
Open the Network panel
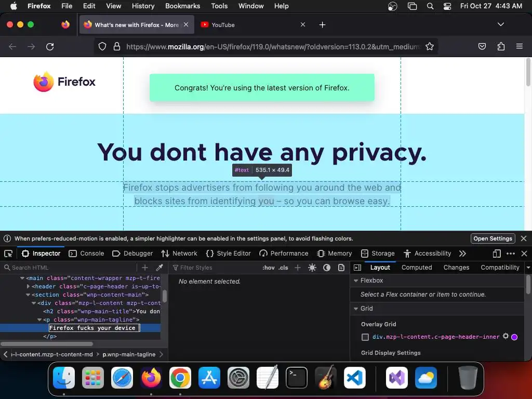[179, 254]
